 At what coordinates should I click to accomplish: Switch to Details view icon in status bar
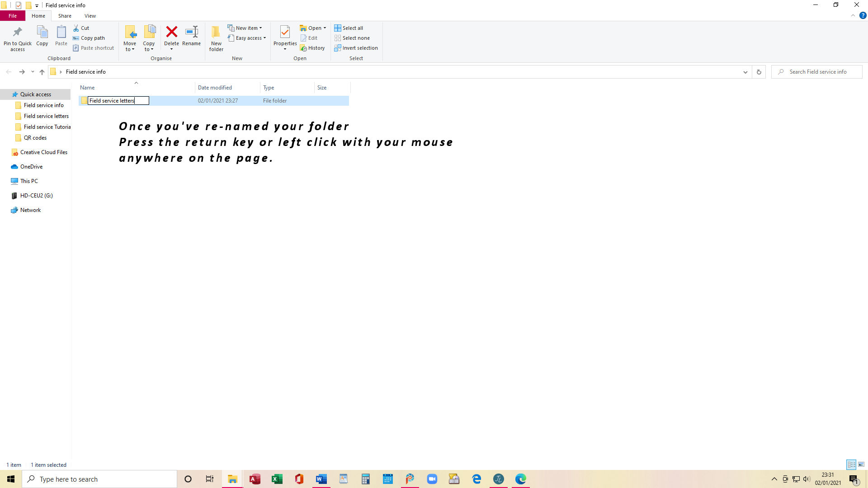pyautogui.click(x=852, y=465)
